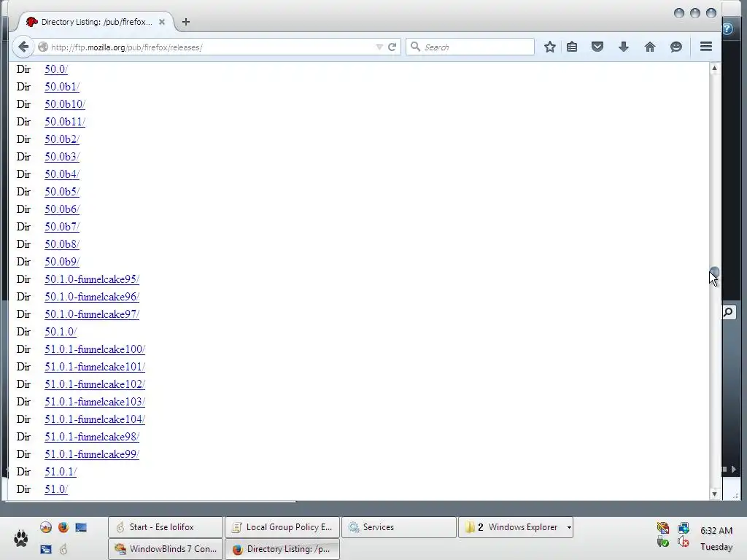The width and height of the screenshot is (747, 560).
Task: Click the scrollbar down arrow
Action: 714,494
